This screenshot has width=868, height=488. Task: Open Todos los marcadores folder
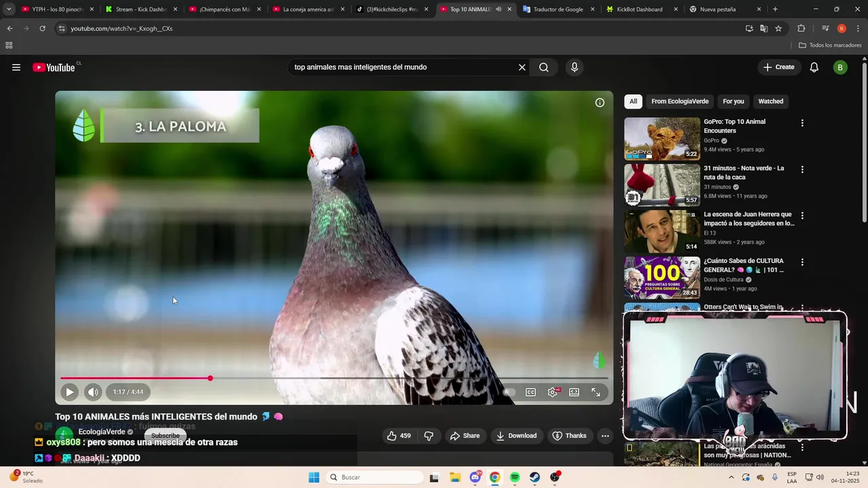830,45
